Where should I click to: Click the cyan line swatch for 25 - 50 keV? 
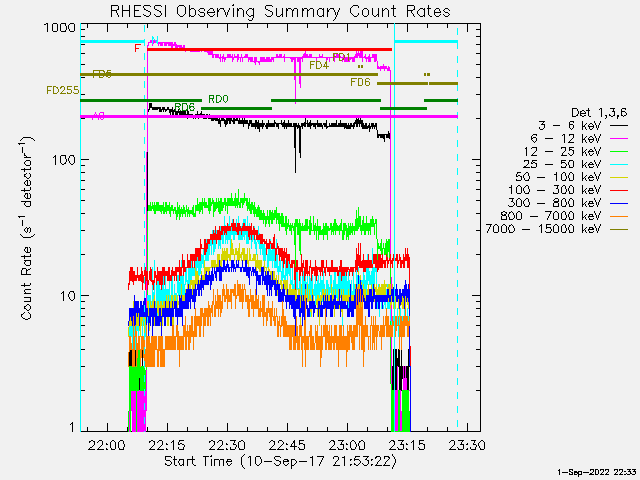[x=619, y=165]
